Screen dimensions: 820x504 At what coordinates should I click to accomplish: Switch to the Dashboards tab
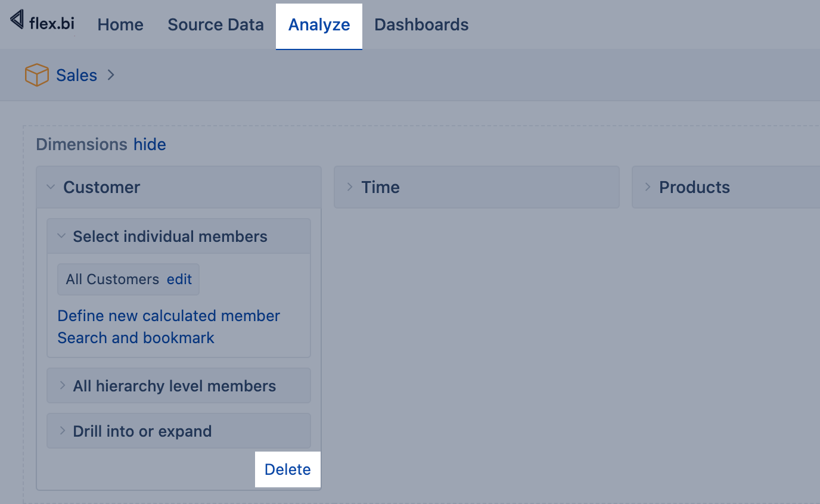click(x=421, y=25)
